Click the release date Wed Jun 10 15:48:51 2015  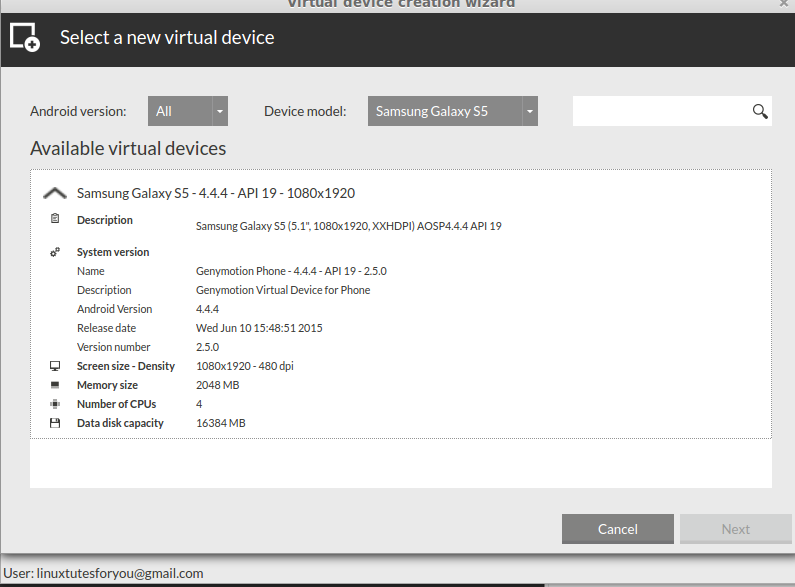(259, 328)
